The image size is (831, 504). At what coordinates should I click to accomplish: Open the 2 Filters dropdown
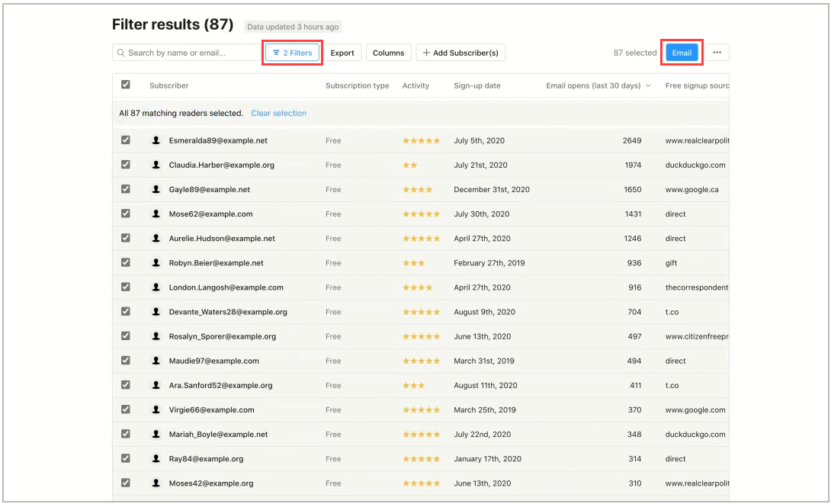coord(293,53)
